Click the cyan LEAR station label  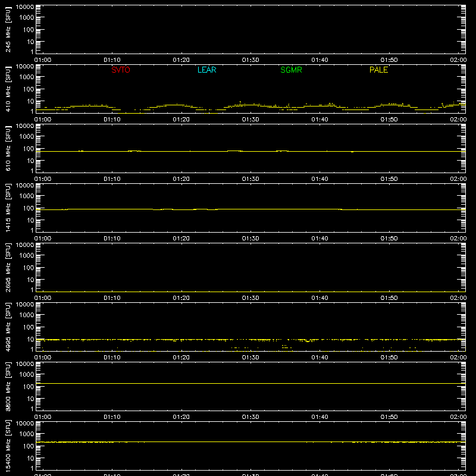[206, 70]
